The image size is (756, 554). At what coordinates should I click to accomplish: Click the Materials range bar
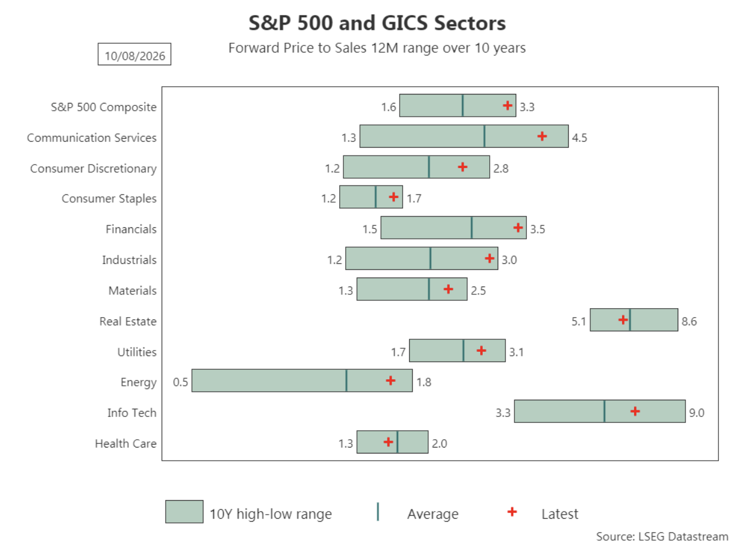point(412,289)
